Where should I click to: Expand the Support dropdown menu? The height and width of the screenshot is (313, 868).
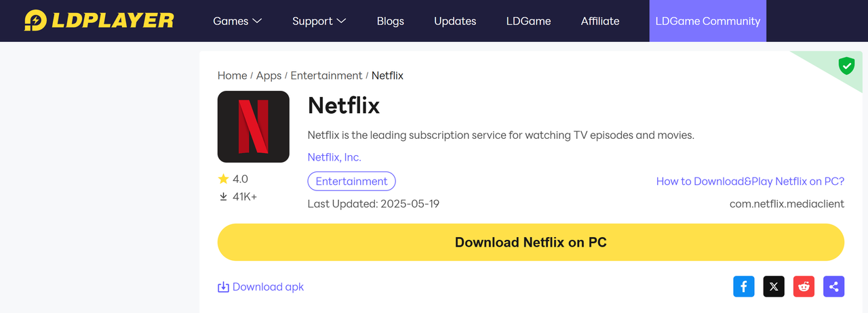tap(319, 21)
